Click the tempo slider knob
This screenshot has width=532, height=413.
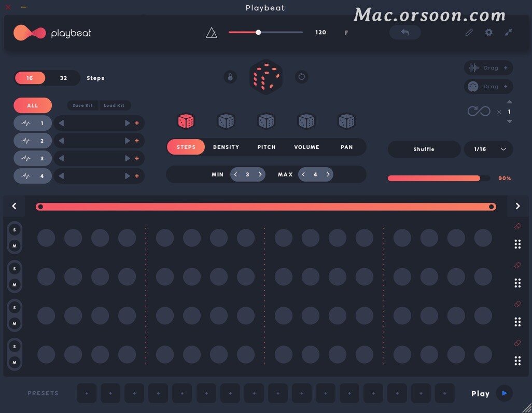(x=258, y=32)
